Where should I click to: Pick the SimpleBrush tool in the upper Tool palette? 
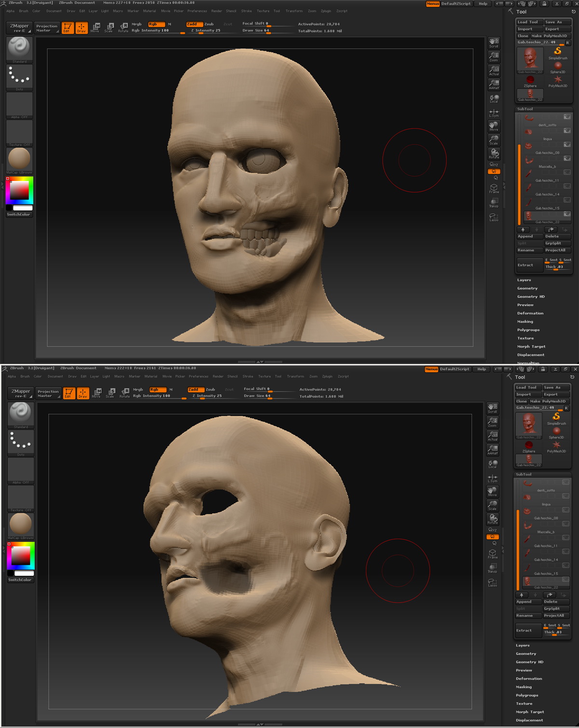tap(558, 53)
